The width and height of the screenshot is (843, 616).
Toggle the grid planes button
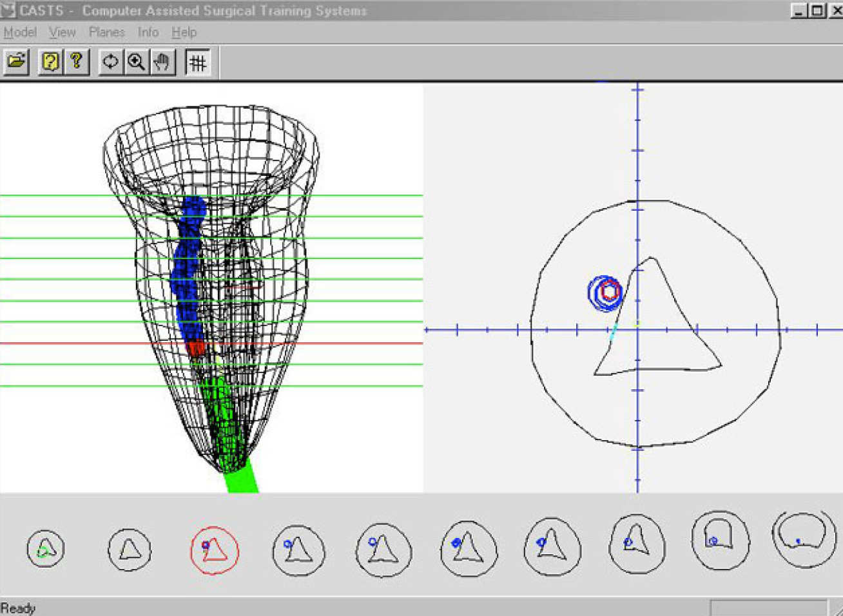(198, 63)
